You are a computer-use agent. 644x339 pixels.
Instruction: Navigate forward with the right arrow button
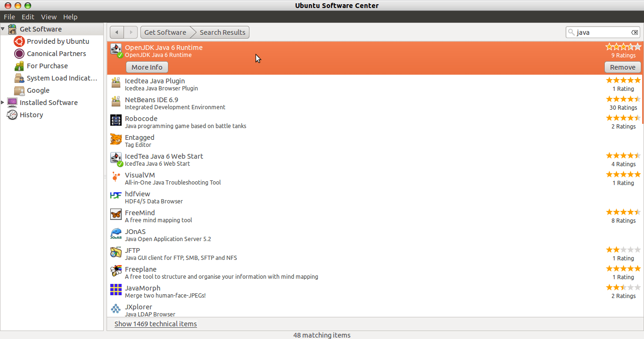tap(131, 32)
